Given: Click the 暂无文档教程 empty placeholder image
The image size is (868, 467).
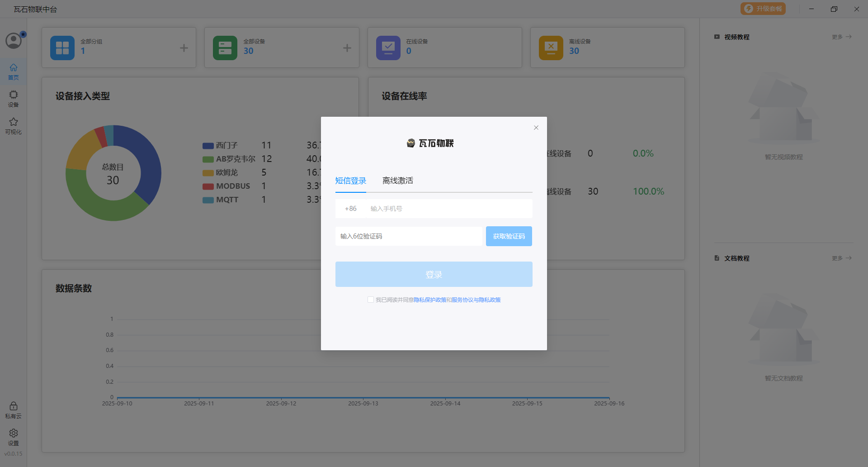Looking at the screenshot, I should pos(783,329).
